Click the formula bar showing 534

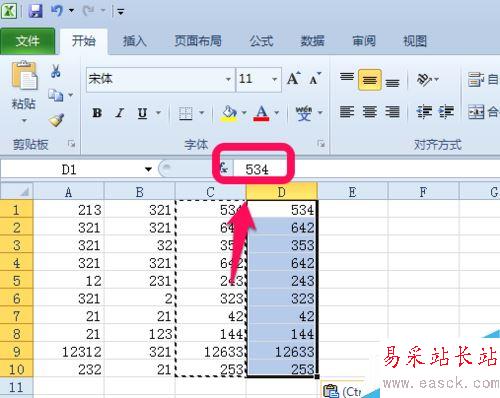[367, 169]
